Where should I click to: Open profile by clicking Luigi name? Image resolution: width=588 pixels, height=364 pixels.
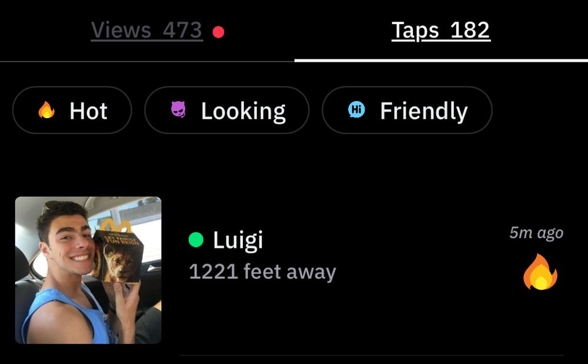click(x=238, y=240)
